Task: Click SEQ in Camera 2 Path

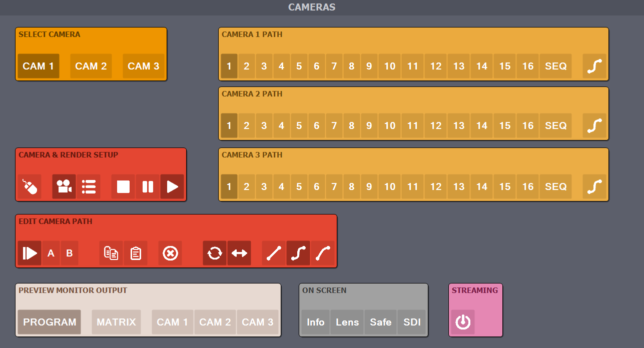Action: [555, 126]
